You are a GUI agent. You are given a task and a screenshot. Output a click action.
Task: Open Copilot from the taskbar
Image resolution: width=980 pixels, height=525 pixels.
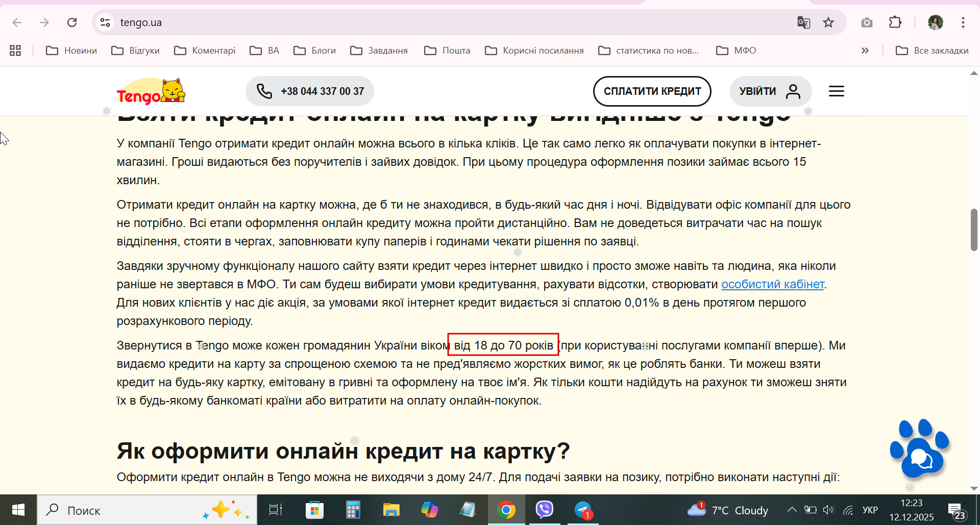coord(429,510)
